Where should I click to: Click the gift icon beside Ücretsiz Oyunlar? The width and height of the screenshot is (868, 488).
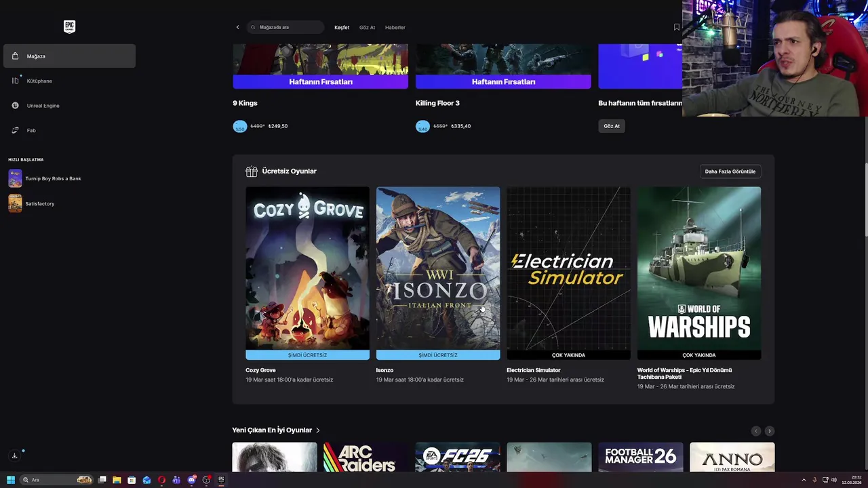point(252,171)
